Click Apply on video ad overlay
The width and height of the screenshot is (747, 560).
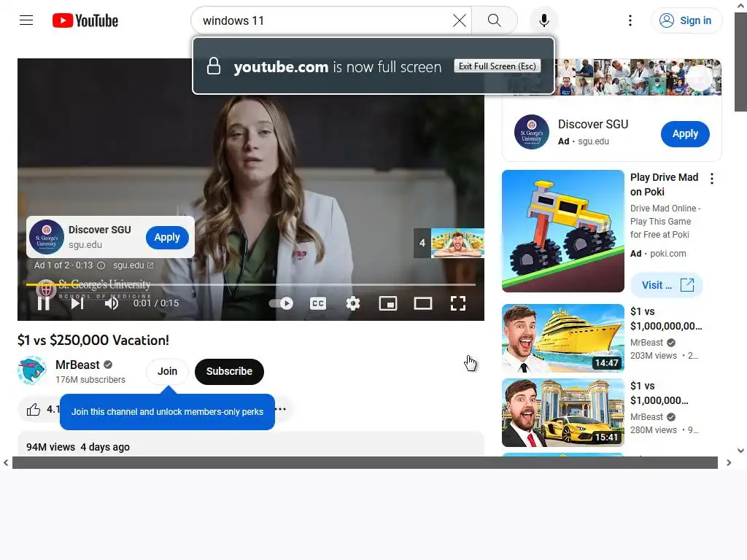tap(167, 237)
